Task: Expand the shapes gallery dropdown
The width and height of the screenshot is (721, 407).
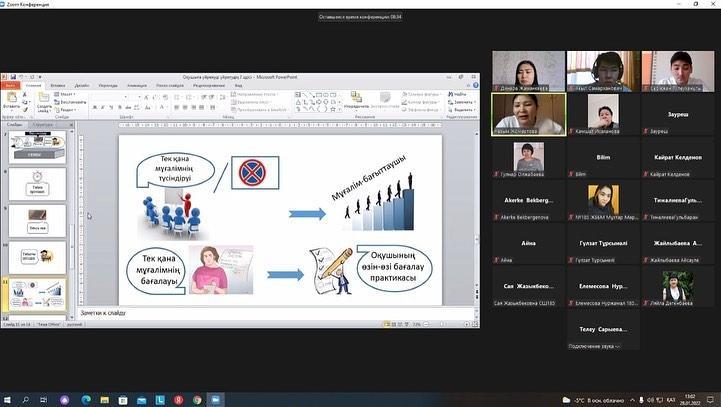Action: click(x=339, y=107)
